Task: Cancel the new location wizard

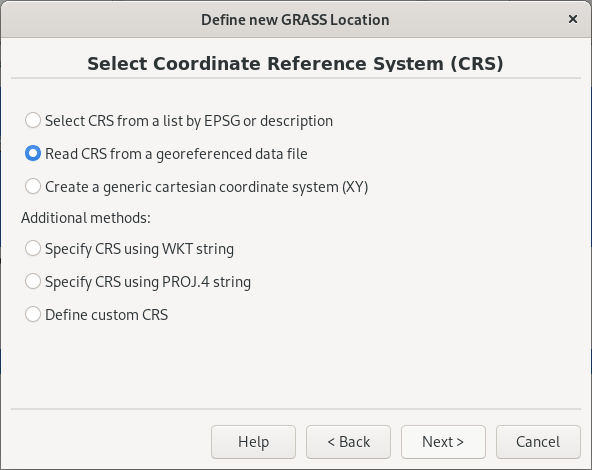Action: [538, 442]
